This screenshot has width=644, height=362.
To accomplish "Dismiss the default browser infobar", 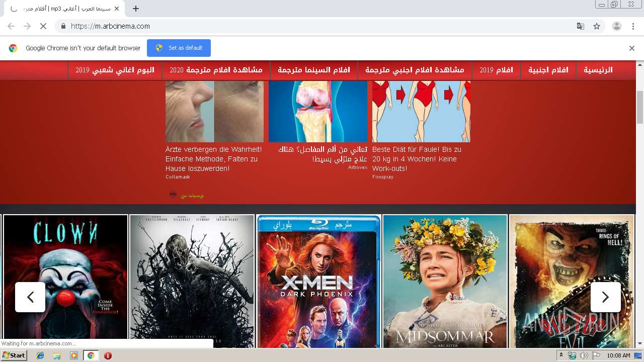I will pyautogui.click(x=631, y=48).
